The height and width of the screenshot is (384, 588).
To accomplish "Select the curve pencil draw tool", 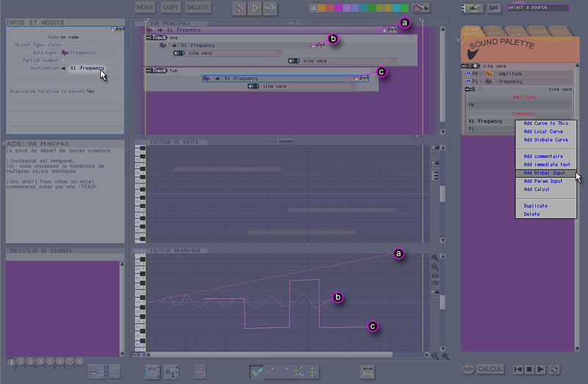I will pos(270,372).
